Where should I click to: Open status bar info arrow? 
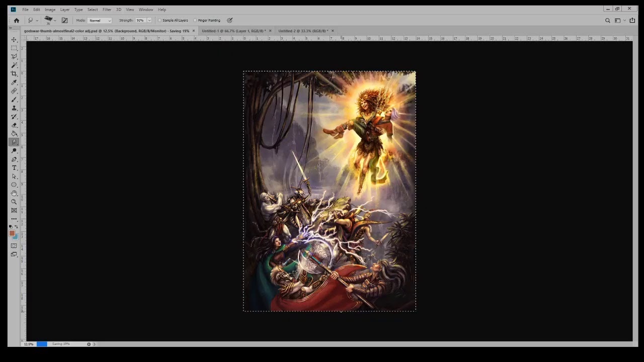(x=94, y=344)
